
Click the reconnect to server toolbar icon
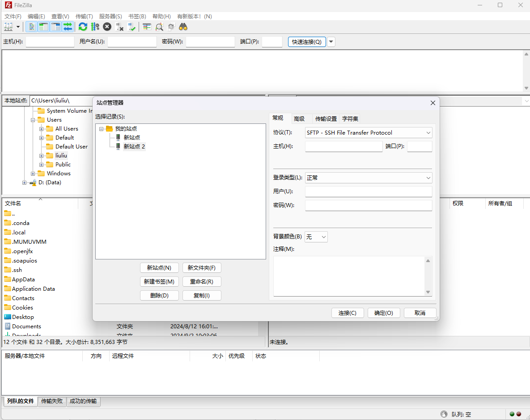pyautogui.click(x=131, y=27)
